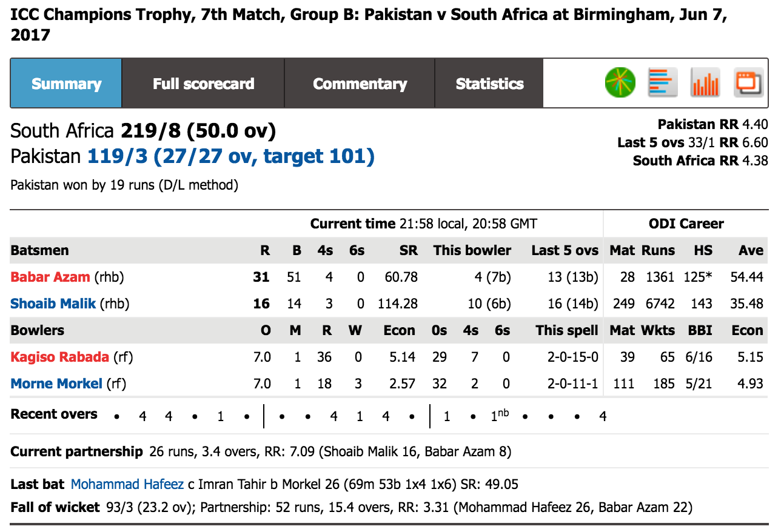Open the orange vertical bar graph icon

705,82
